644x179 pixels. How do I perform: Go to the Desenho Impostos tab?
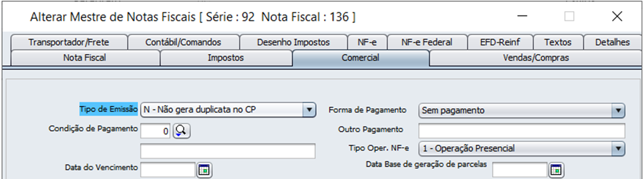pyautogui.click(x=293, y=42)
